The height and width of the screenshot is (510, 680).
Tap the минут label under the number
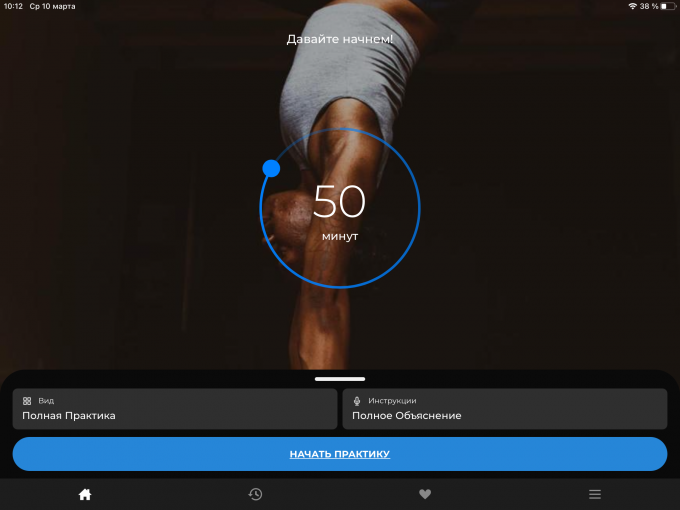click(340, 236)
